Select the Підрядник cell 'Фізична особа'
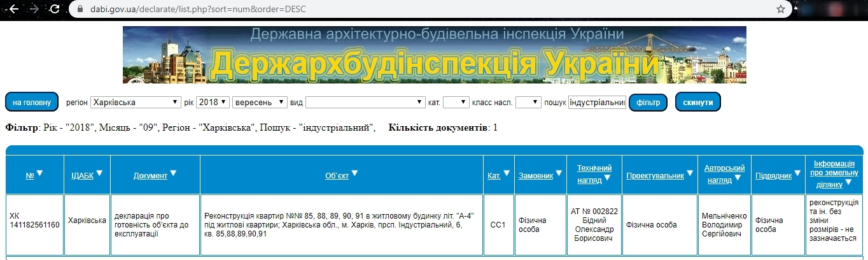This screenshot has height=260, width=868. [778, 225]
